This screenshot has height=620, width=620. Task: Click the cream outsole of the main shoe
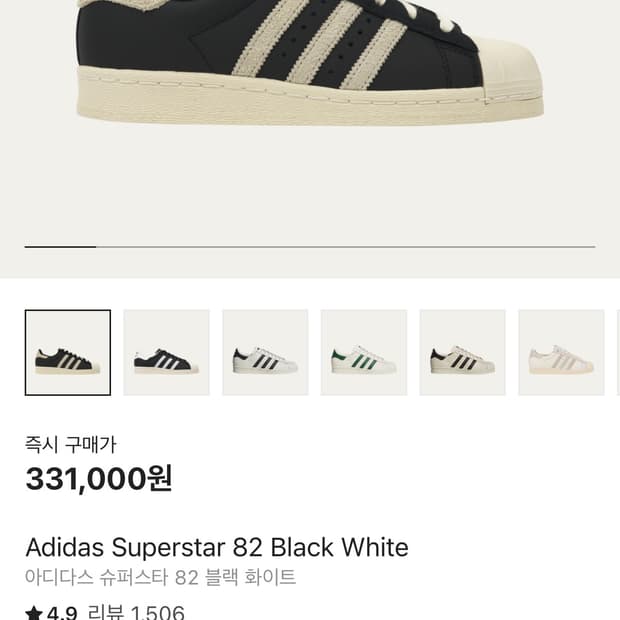[x=300, y=100]
